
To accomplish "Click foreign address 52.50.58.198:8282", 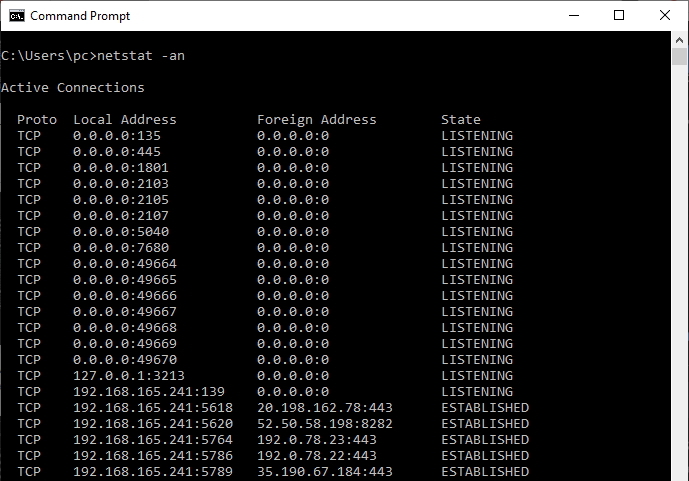I will (325, 423).
